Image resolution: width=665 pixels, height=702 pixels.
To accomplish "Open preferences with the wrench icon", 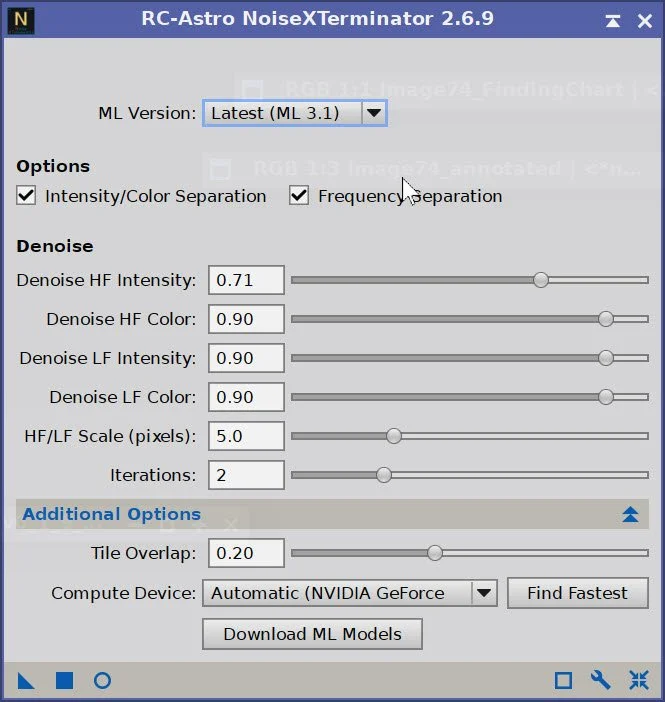I will click(601, 681).
